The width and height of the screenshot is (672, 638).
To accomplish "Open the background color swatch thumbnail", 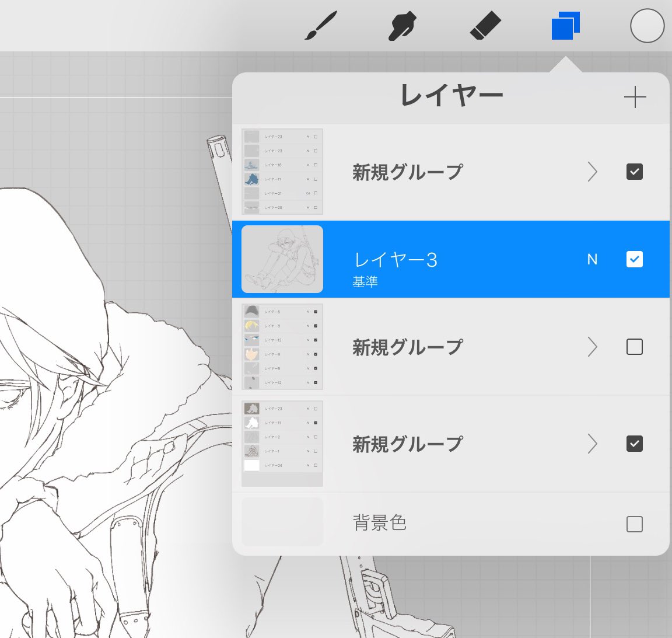I will 282,522.
